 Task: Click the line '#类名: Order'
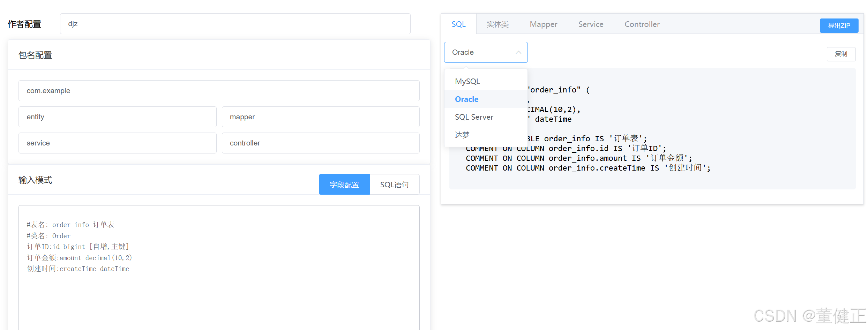[48, 236]
